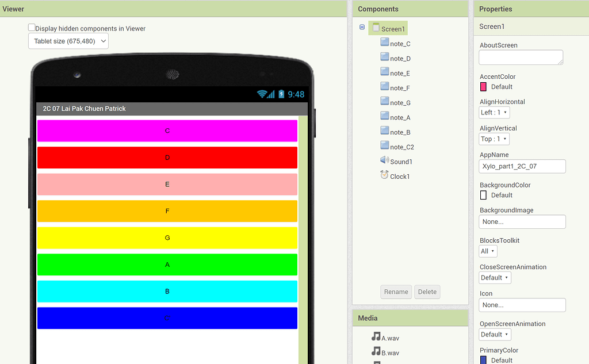Collapse the Screen1 component tree
This screenshot has width=589, height=364.
tap(362, 27)
